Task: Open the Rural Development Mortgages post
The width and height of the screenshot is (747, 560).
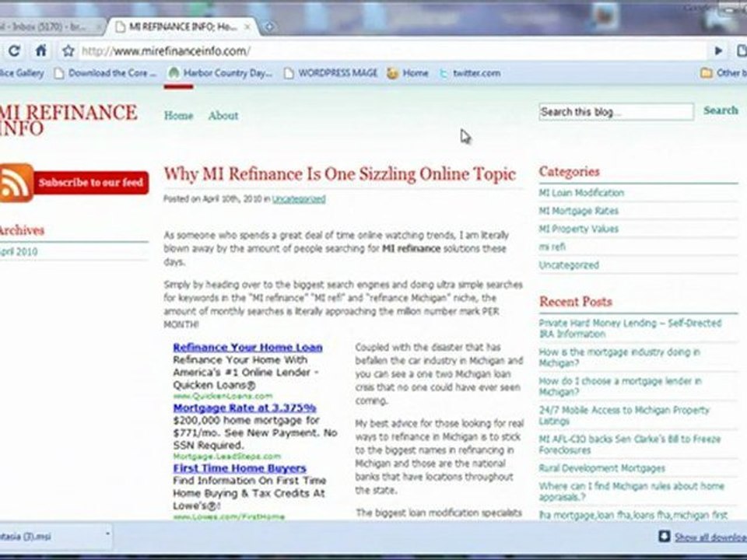Action: pyautogui.click(x=601, y=468)
